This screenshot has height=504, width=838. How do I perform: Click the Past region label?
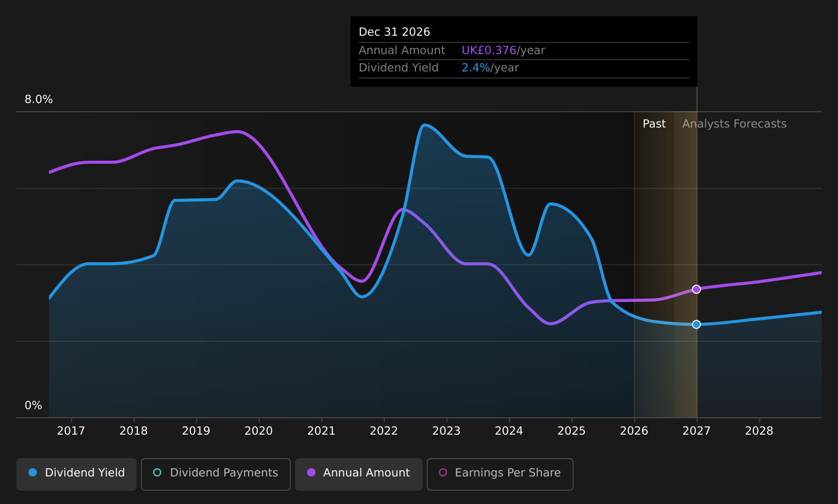coord(654,124)
